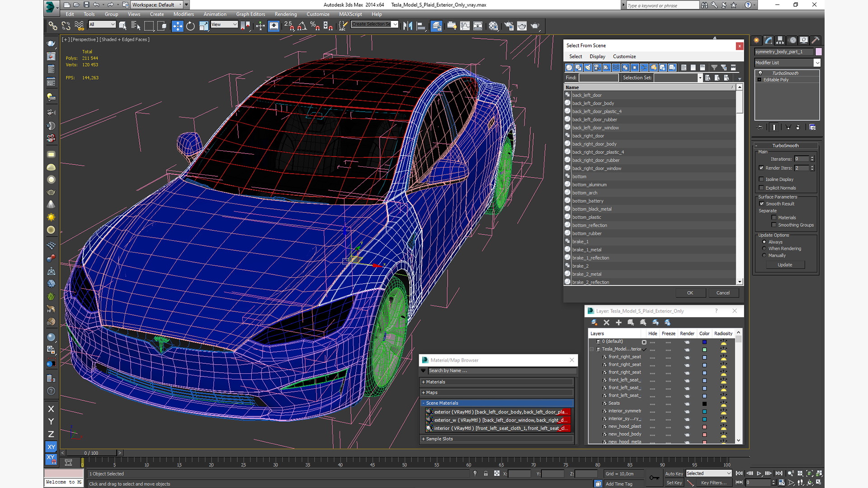
Task: Open Select by Name list tool
Action: click(x=135, y=26)
